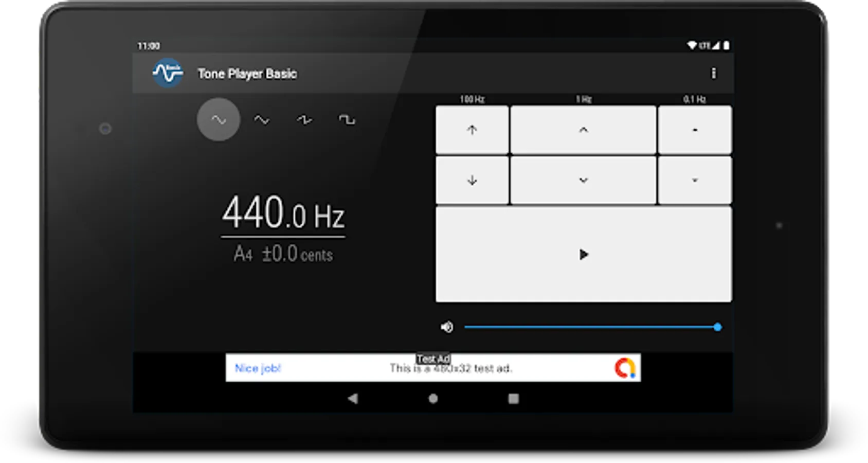Increase frequency by 0.1 Hz

(x=695, y=130)
